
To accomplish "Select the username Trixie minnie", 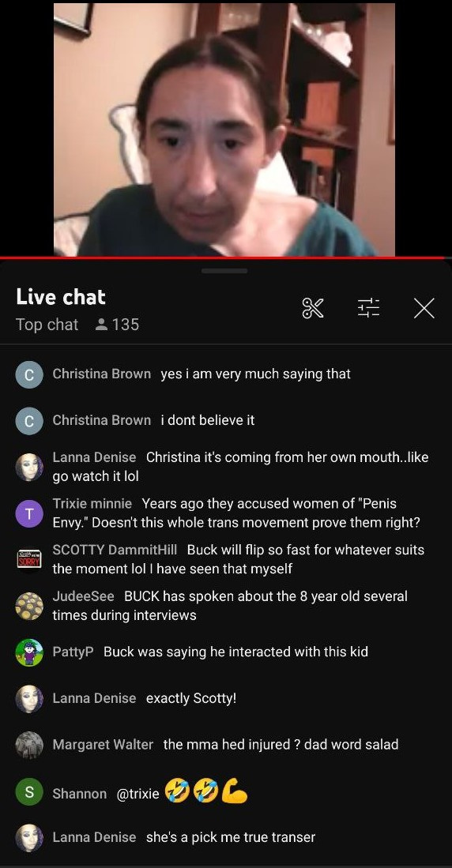I will pos(92,504).
